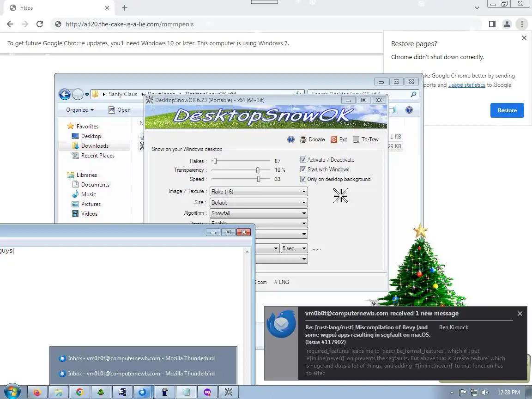Click Open in Explorer toolbar
The height and width of the screenshot is (399, 532).
click(x=120, y=110)
